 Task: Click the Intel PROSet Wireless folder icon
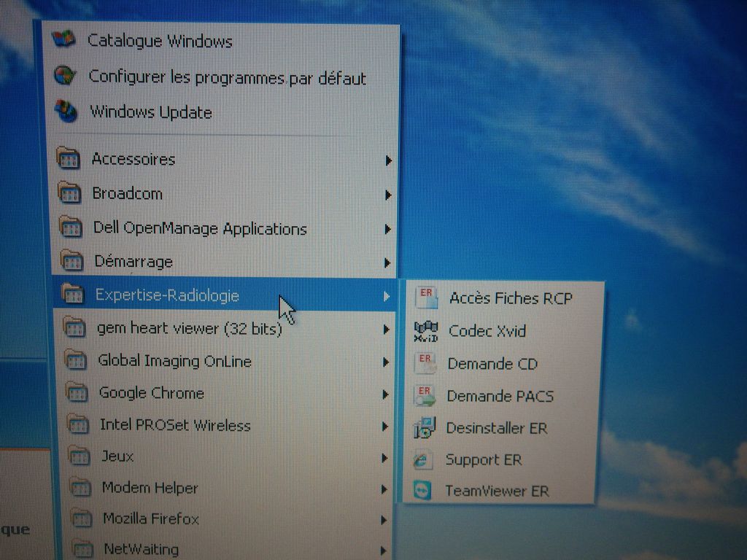tap(77, 424)
